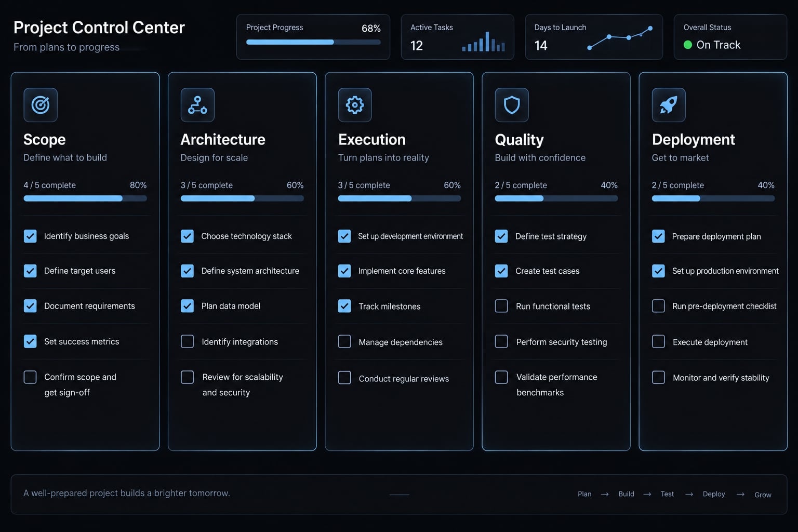Click the Project Progress 68% bar

pyautogui.click(x=313, y=42)
